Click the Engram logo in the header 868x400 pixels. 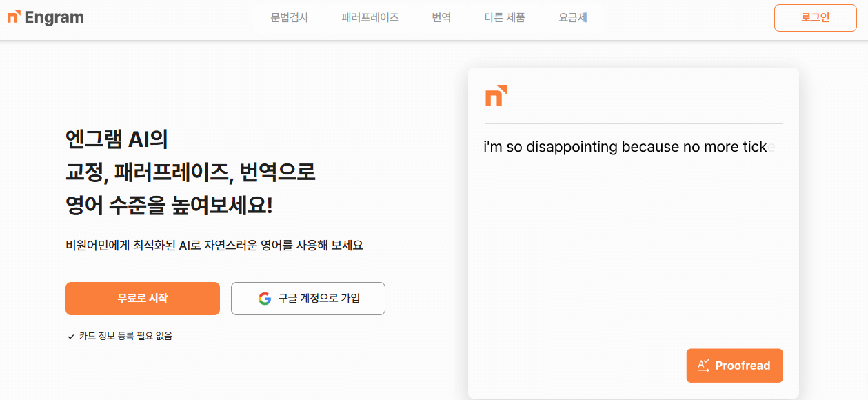point(44,17)
